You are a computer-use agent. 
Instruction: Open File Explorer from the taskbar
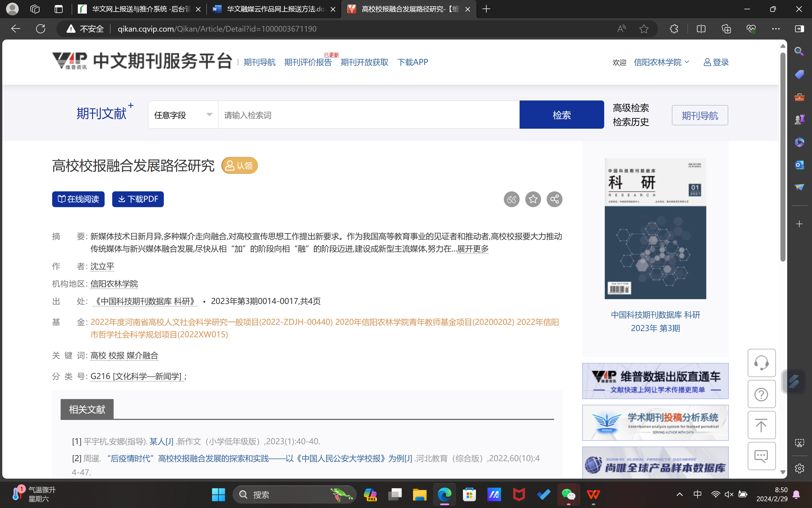(420, 494)
